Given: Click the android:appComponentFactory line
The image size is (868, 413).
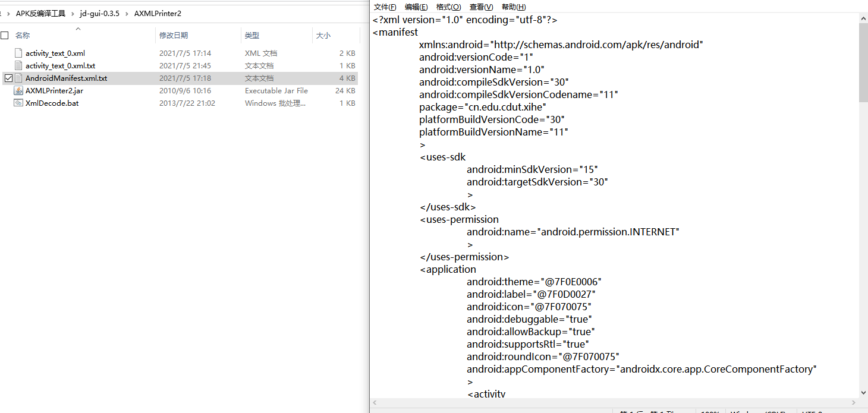Looking at the screenshot, I should tap(641, 369).
